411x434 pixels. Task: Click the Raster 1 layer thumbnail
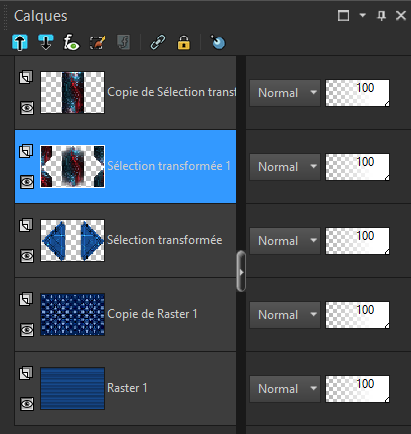pyautogui.click(x=72, y=388)
